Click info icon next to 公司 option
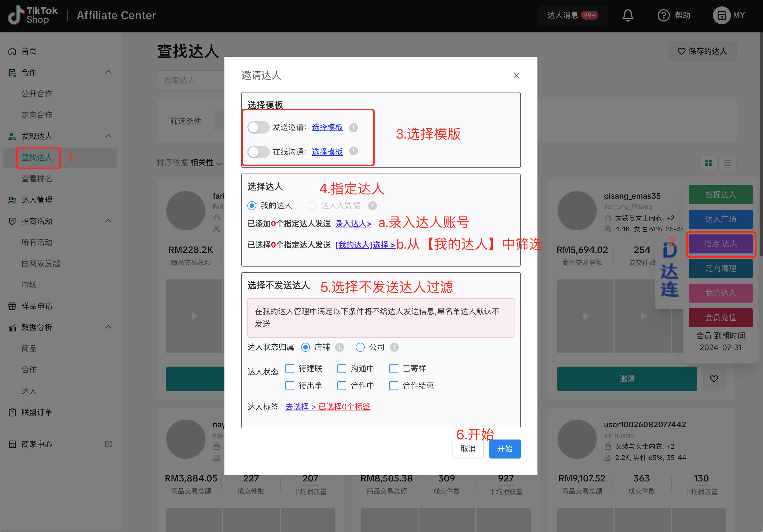The height and width of the screenshot is (532, 763). (394, 347)
